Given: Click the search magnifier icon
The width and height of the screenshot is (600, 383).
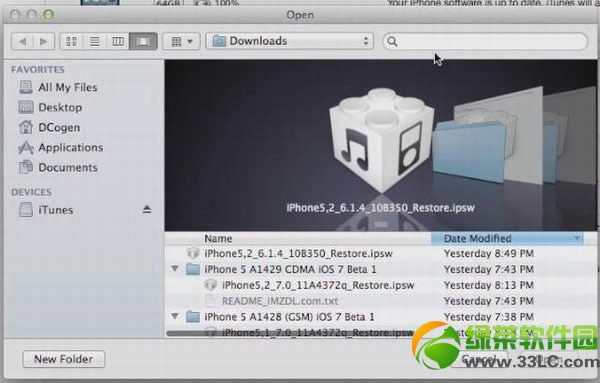Looking at the screenshot, I should [x=392, y=41].
